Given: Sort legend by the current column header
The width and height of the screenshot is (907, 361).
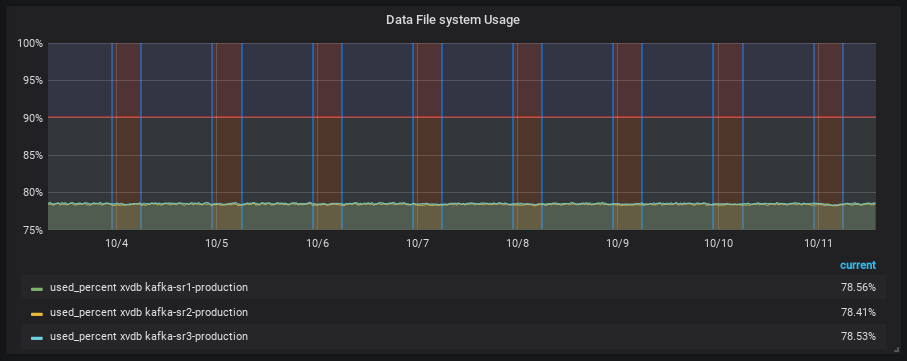Looking at the screenshot, I should point(858,265).
